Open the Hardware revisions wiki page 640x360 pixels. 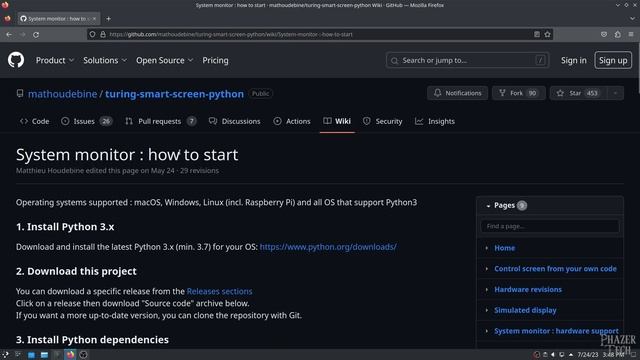pos(528,289)
